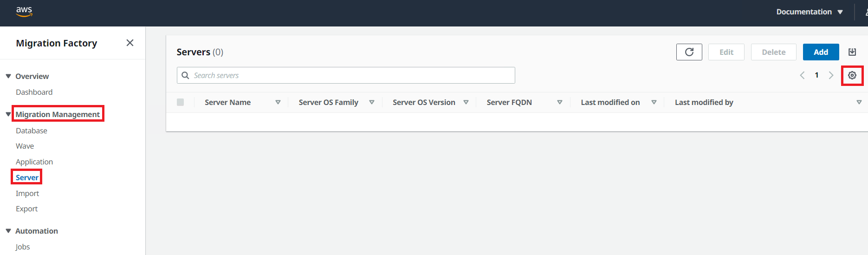The image size is (868, 255).
Task: Open Import in the sidebar
Action: click(x=27, y=193)
